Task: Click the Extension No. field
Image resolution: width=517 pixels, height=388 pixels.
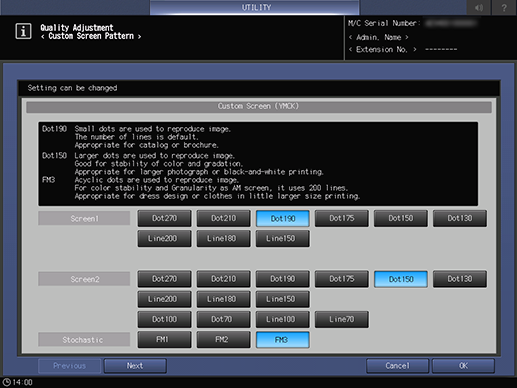Action: click(x=403, y=49)
